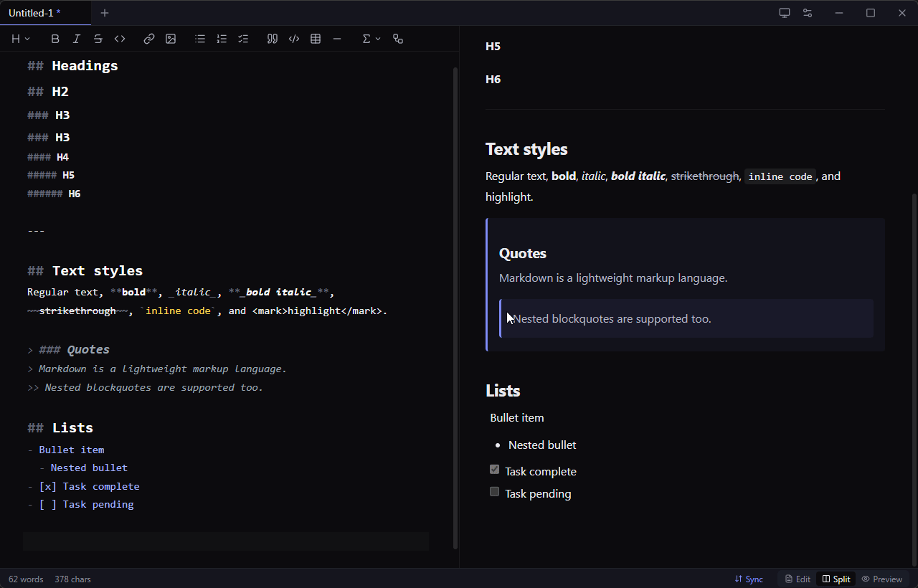The width and height of the screenshot is (918, 588).
Task: Click the '## Headings' line in the editor
Action: (x=72, y=66)
